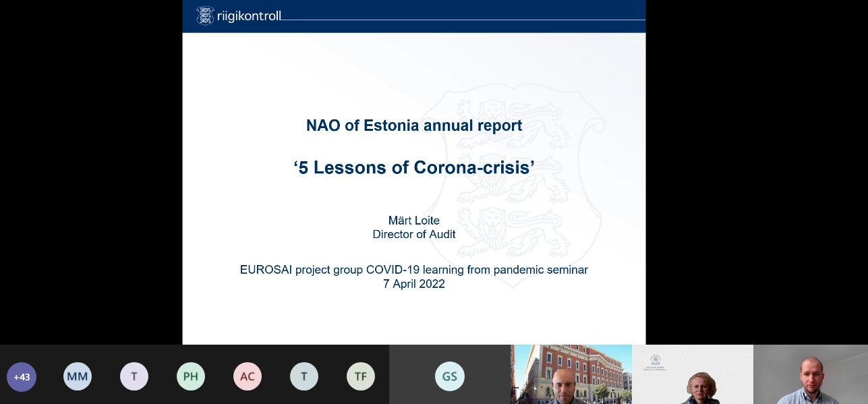Select the GS participant tile
Viewport: 868px width, 404px height.
tap(450, 374)
